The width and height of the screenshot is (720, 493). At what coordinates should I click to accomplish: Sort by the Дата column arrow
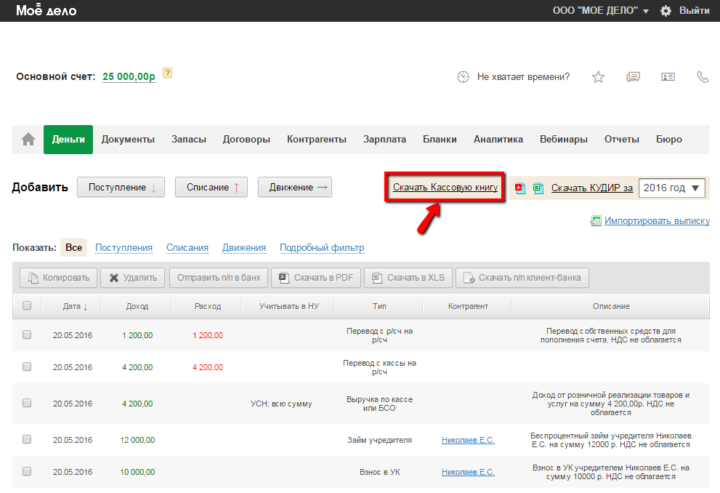[x=85, y=306]
